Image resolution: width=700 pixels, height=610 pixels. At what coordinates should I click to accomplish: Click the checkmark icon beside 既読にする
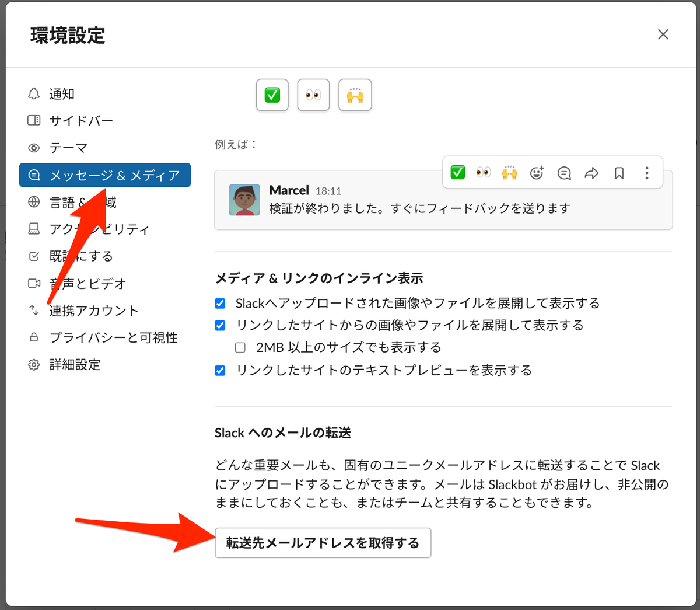[x=34, y=256]
